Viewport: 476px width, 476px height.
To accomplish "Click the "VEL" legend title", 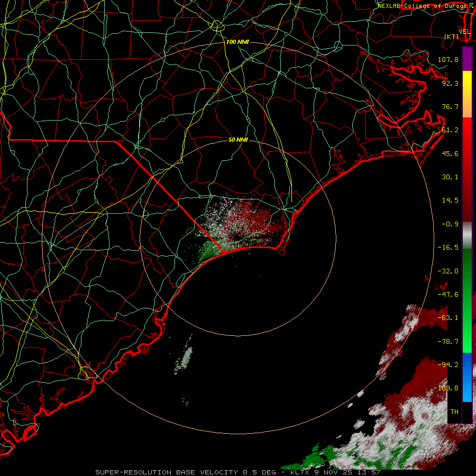I will pos(465,32).
